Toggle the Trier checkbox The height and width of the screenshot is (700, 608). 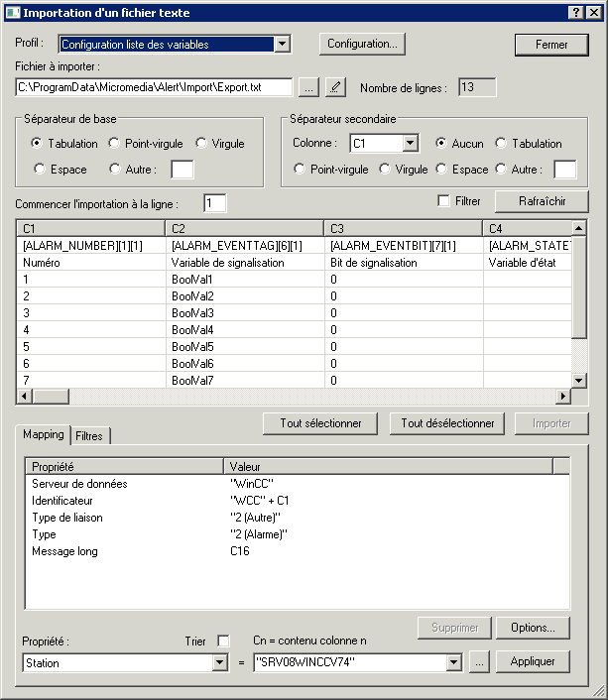click(x=223, y=641)
